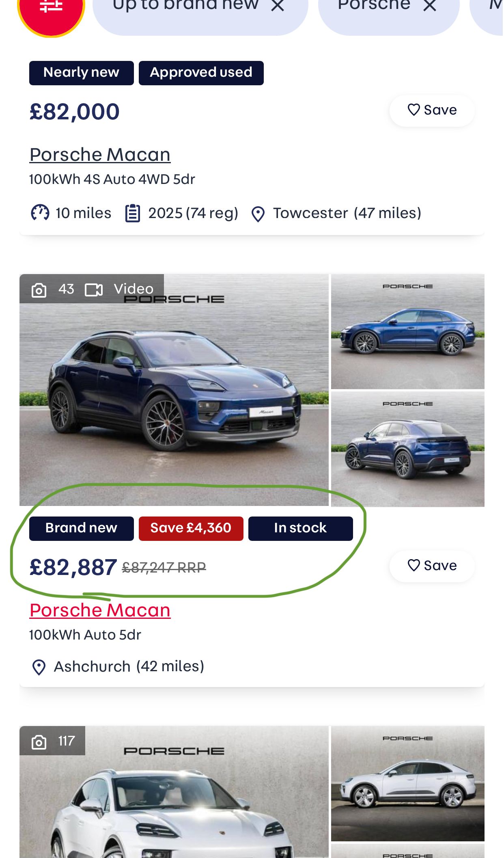The width and height of the screenshot is (504, 858).
Task: Remove the Porsche filter chip
Action: click(x=430, y=6)
